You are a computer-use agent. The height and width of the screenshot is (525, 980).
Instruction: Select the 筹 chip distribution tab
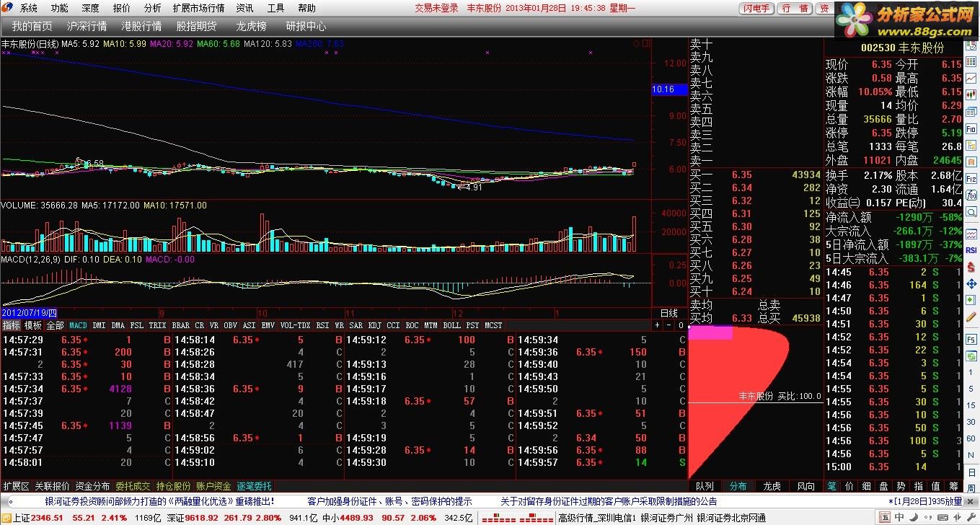pyautogui.click(x=954, y=486)
